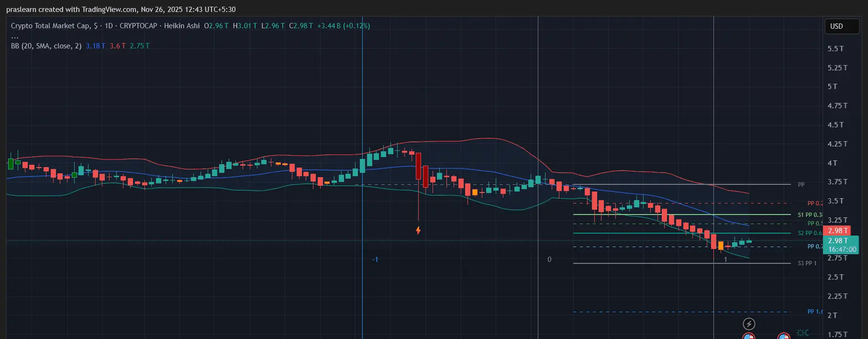868x339 pixels.
Task: Click the 4.5 T price axis label
Action: (835, 125)
